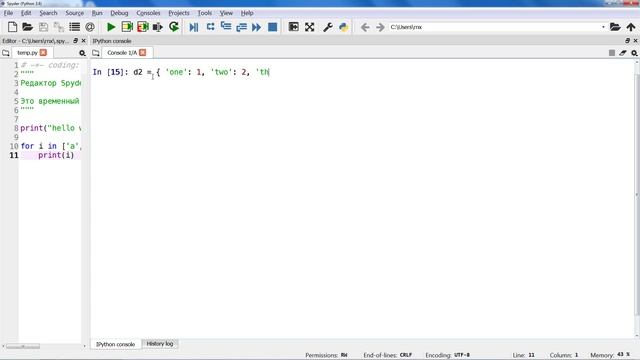Viewport: 640px width, 360px height.
Task: Run cell and advance icon
Action: 142,27
